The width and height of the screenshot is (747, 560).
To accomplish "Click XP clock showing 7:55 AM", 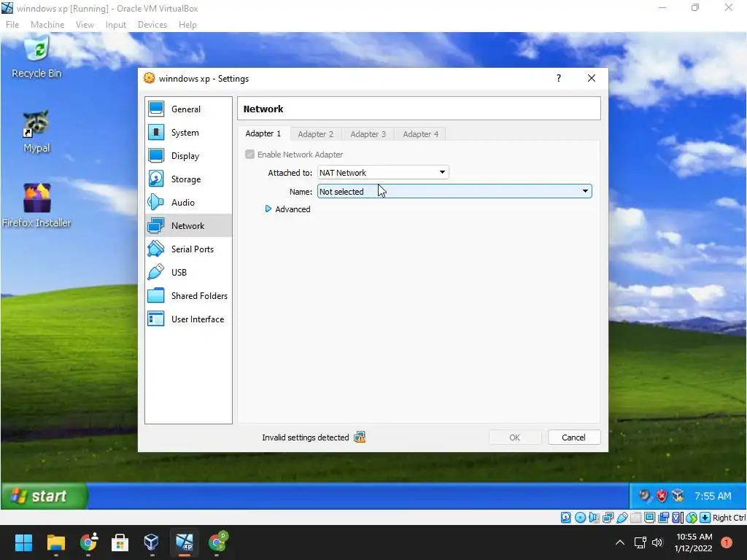I will tap(713, 496).
